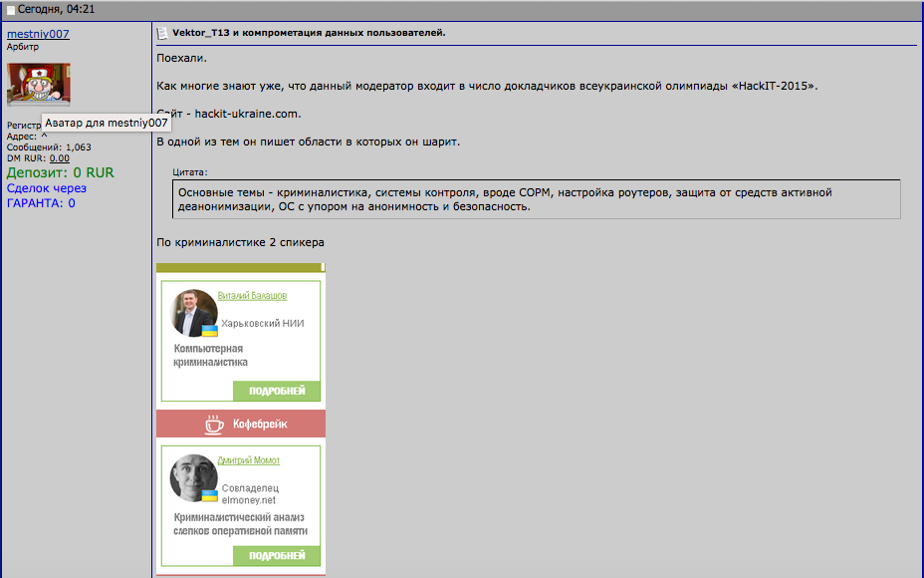Click the Сделок через ГАРАНТА: 0 text
924x578 pixels.
[47, 195]
